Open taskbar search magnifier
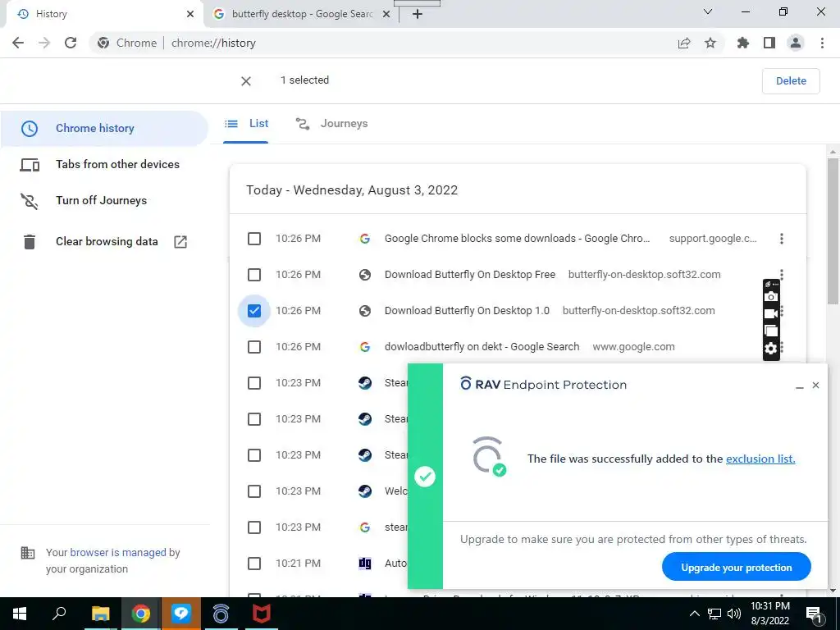 coord(59,614)
